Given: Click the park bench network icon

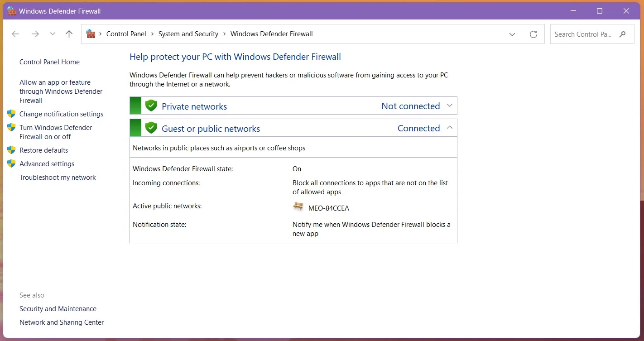Looking at the screenshot, I should coord(298,207).
